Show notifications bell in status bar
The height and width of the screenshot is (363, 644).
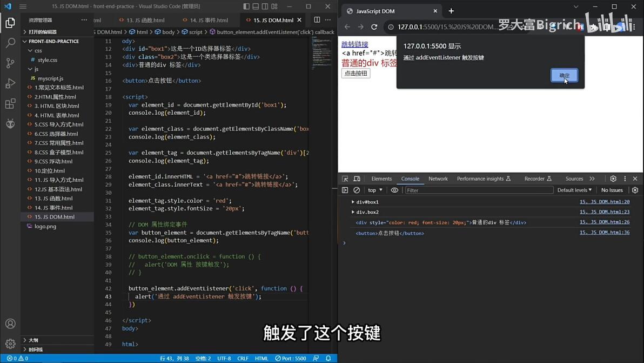328,359
